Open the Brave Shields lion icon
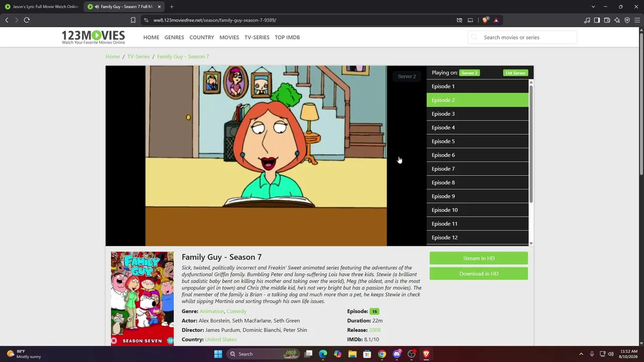The width and height of the screenshot is (644, 362). [485, 20]
